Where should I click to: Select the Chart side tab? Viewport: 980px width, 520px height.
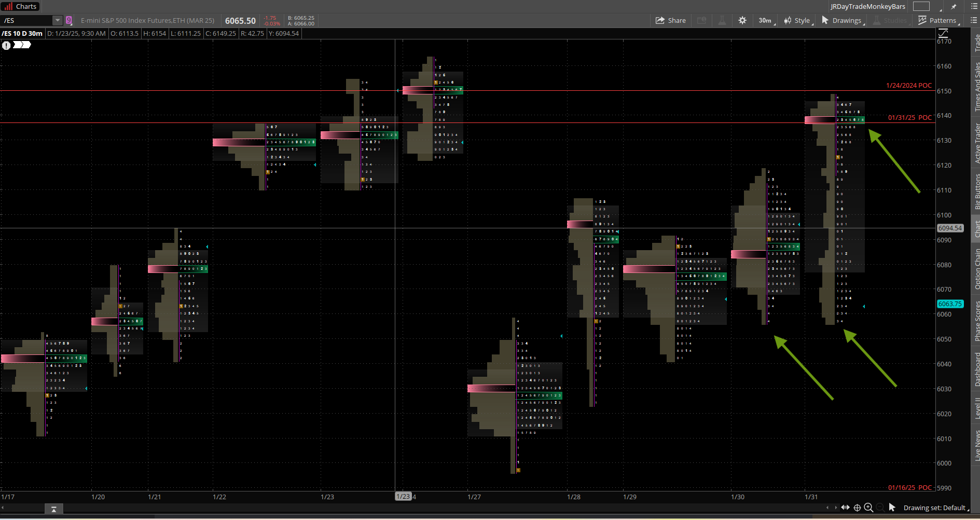coord(976,229)
